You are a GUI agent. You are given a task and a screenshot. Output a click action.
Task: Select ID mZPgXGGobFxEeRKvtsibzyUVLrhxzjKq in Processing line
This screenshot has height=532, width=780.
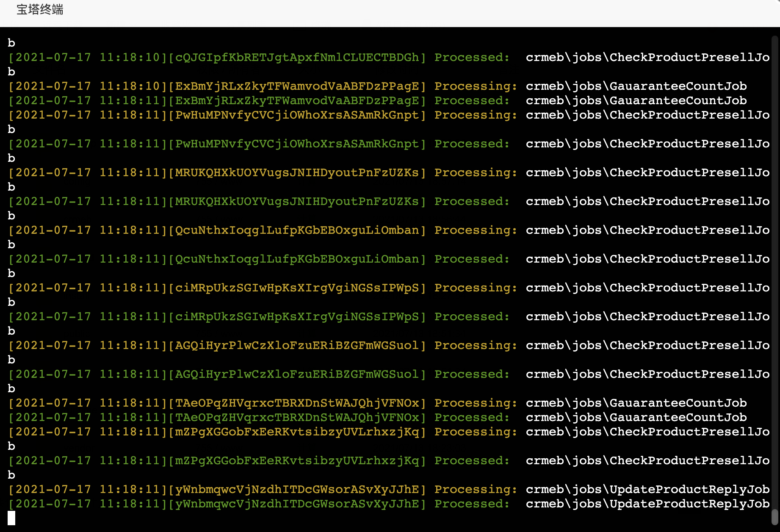[297, 432]
